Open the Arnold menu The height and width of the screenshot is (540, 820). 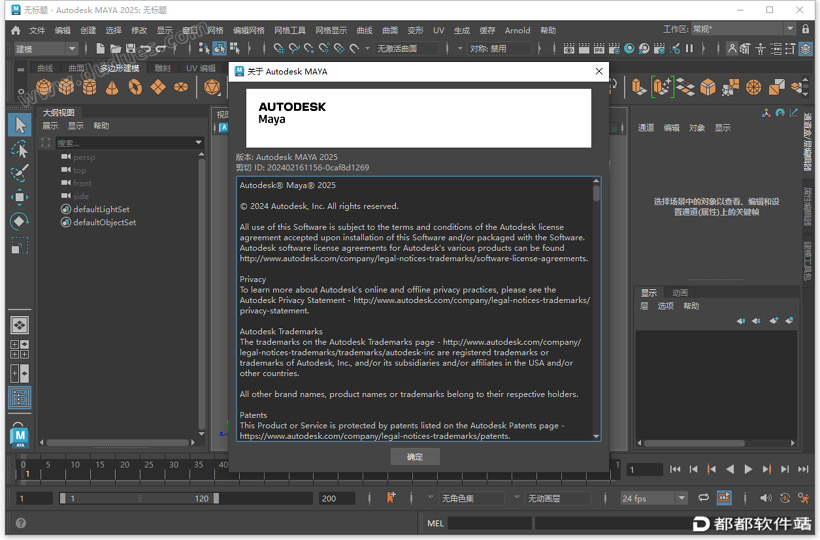(517, 30)
